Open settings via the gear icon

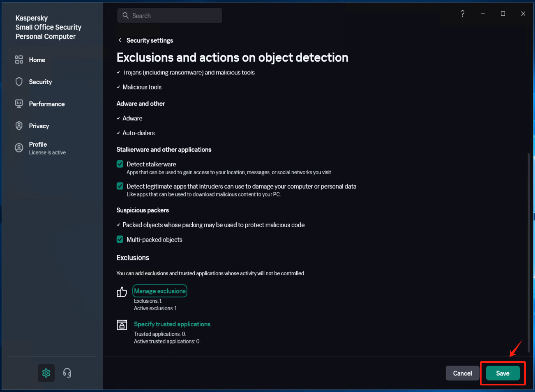click(x=46, y=373)
